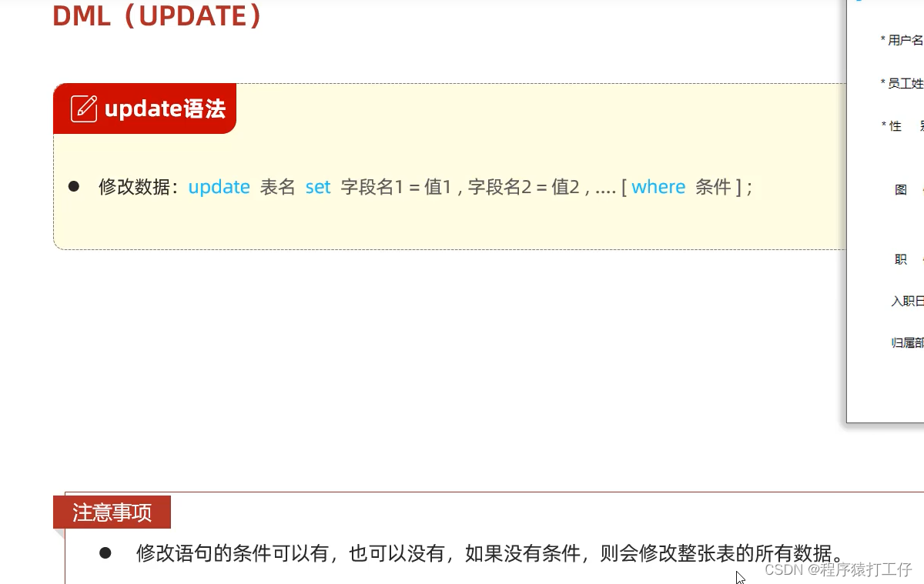Click the 归属部 department field label
Viewport: 924px width, 584px height.
[907, 343]
